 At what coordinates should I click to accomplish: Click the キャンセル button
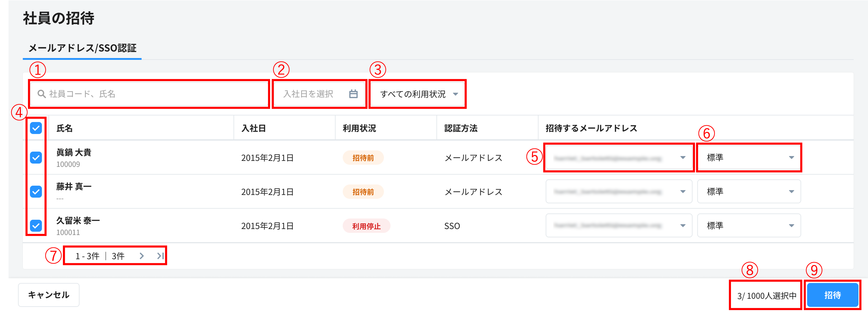click(x=49, y=295)
